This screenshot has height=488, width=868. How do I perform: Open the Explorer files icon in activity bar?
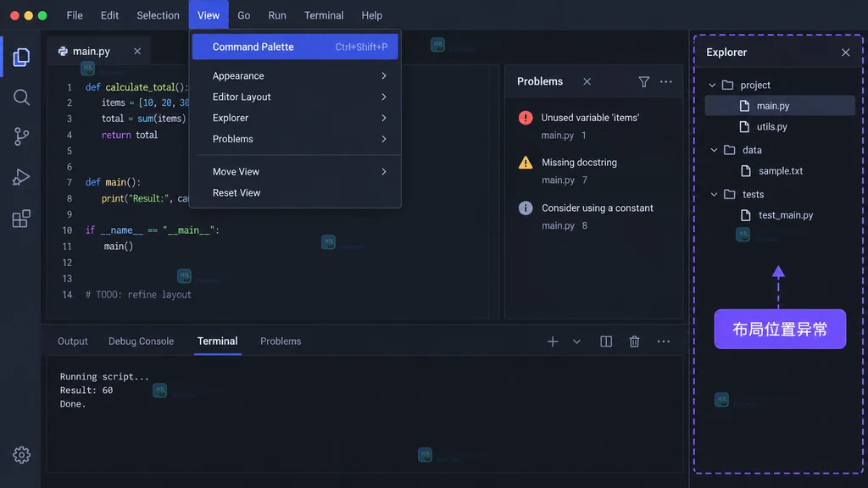pos(21,57)
